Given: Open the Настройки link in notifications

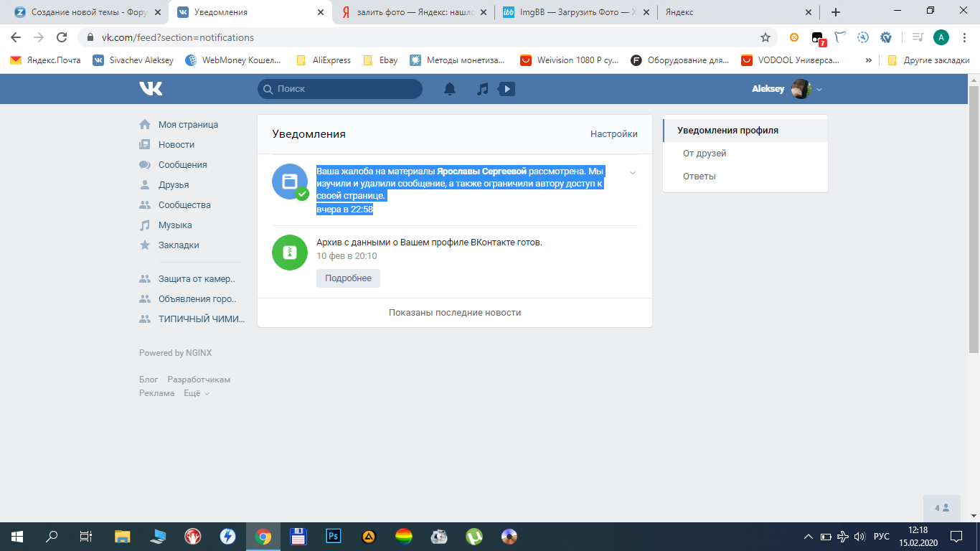Looking at the screenshot, I should coord(613,134).
